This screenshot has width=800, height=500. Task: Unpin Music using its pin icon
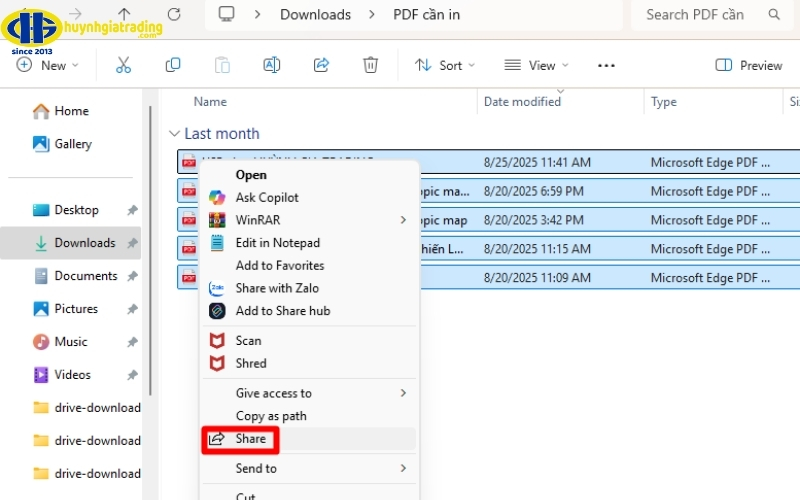pyautogui.click(x=132, y=342)
